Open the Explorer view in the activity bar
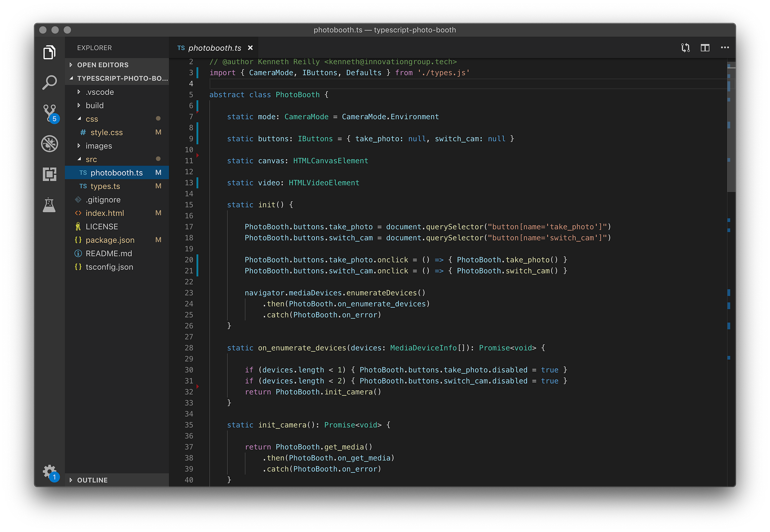The height and width of the screenshot is (532, 770). [49, 52]
